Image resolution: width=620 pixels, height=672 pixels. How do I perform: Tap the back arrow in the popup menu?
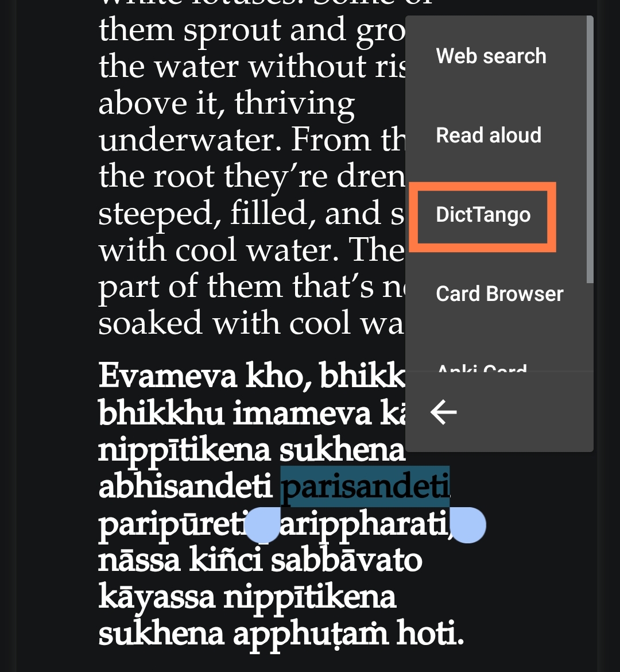point(443,412)
